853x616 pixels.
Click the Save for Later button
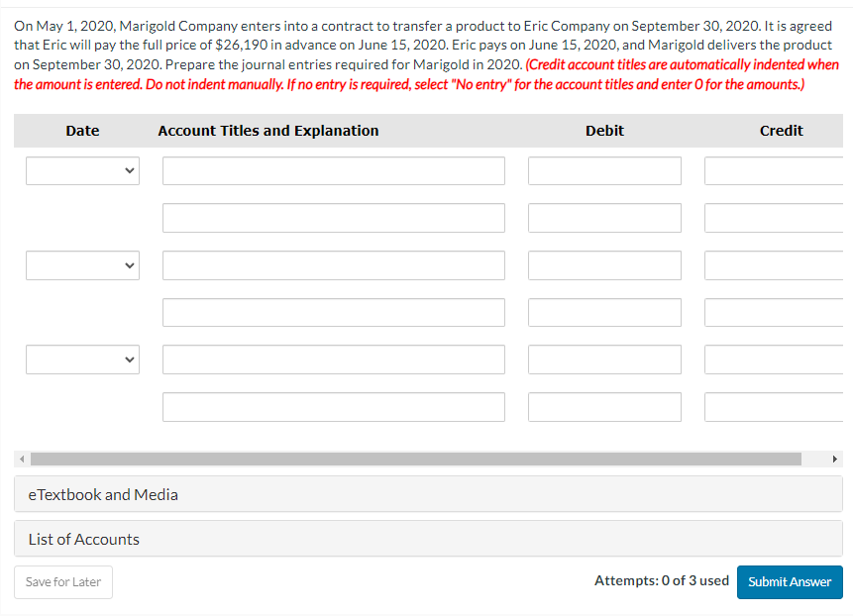[x=63, y=582]
